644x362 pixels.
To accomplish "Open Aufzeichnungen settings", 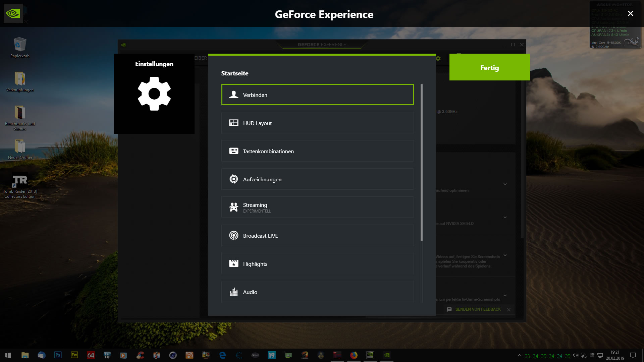I will (x=317, y=179).
